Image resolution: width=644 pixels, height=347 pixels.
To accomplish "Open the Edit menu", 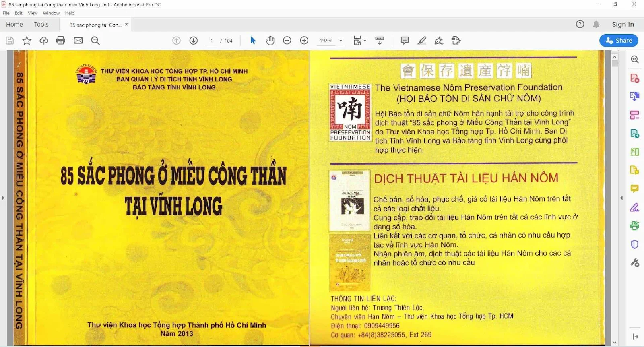I will [x=19, y=13].
